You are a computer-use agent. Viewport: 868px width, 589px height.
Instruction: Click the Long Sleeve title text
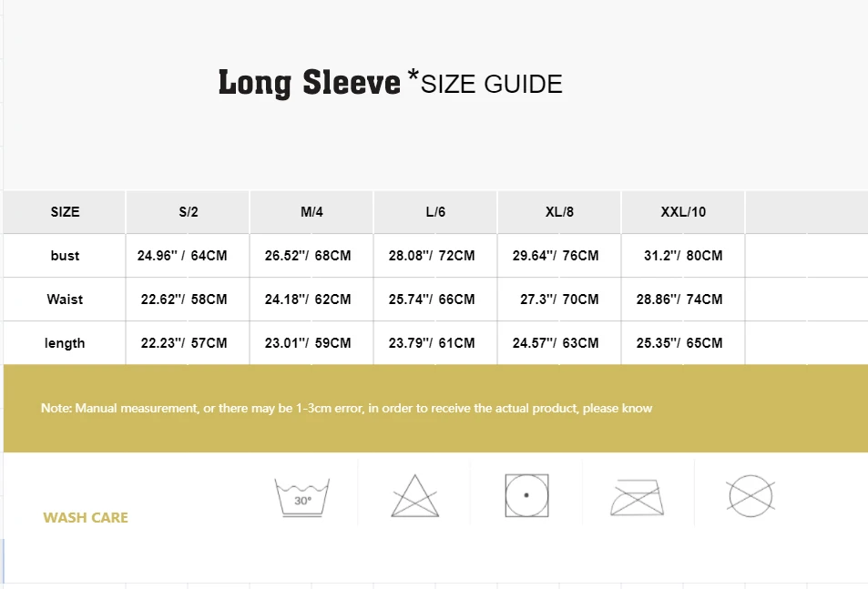[x=310, y=83]
